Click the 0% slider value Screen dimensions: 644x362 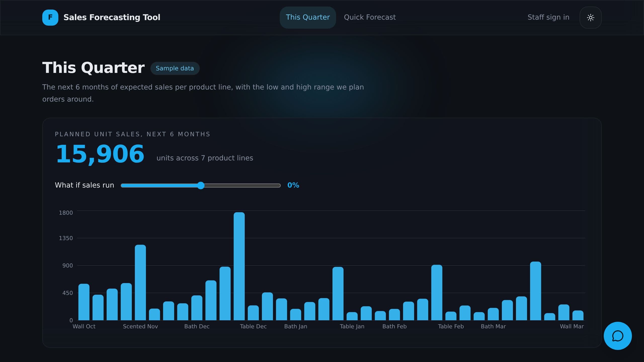pos(293,185)
